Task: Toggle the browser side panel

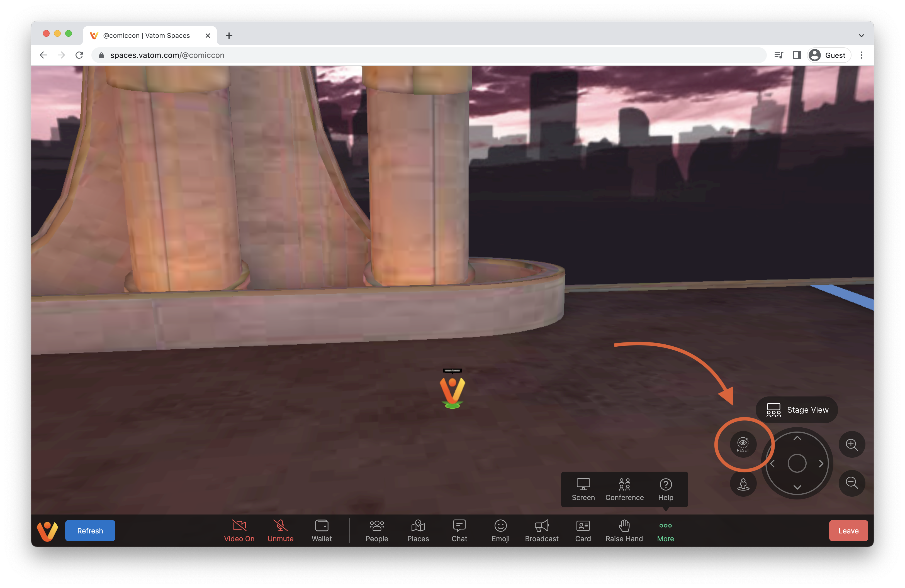Action: [x=796, y=55]
